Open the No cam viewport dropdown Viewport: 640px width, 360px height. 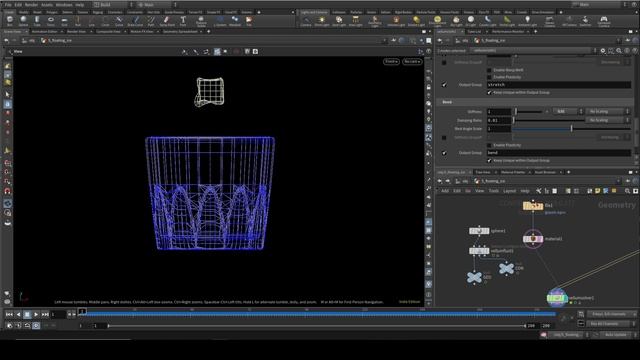click(412, 61)
